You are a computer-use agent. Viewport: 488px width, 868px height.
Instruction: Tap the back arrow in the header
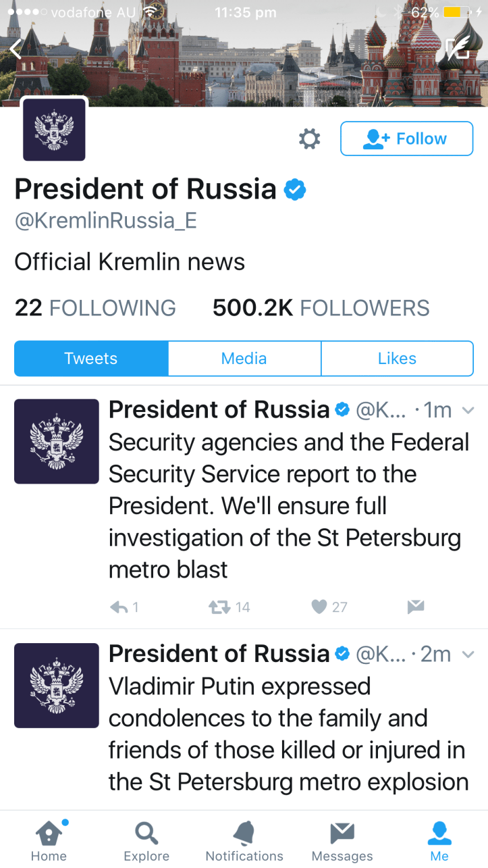pos(16,49)
